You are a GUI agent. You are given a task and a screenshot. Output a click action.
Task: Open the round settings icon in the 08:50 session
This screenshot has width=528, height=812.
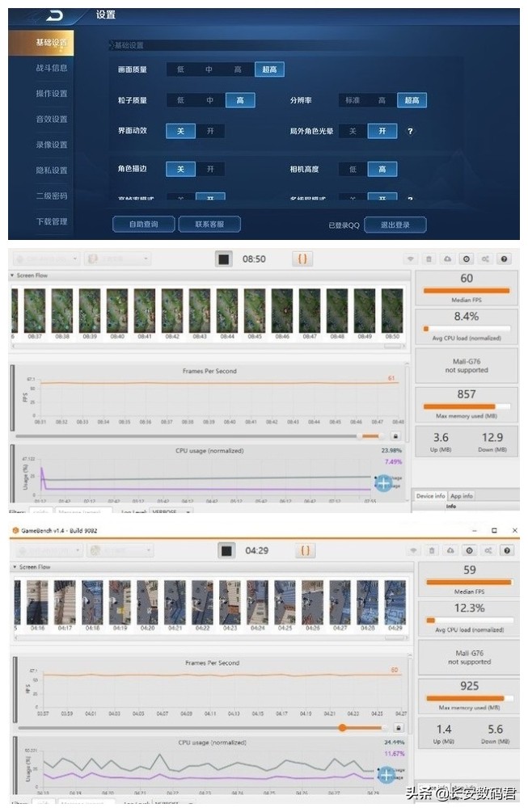point(467,259)
